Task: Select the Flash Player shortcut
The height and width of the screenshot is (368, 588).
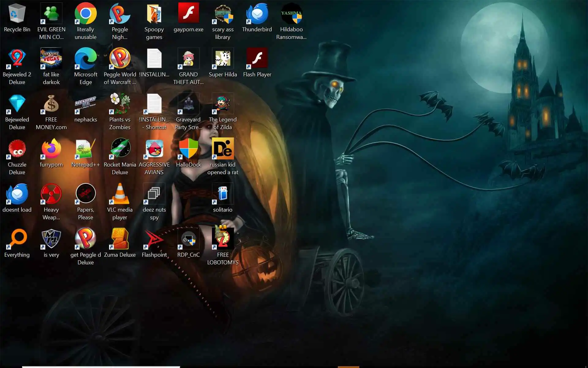Action: point(257,58)
